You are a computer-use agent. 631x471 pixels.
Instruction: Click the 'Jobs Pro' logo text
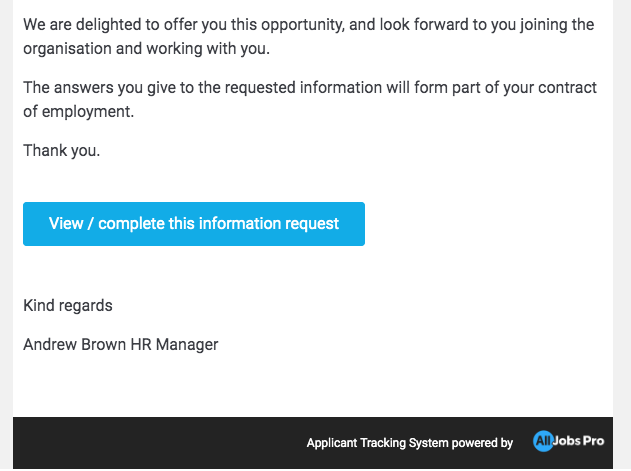[x=579, y=441]
